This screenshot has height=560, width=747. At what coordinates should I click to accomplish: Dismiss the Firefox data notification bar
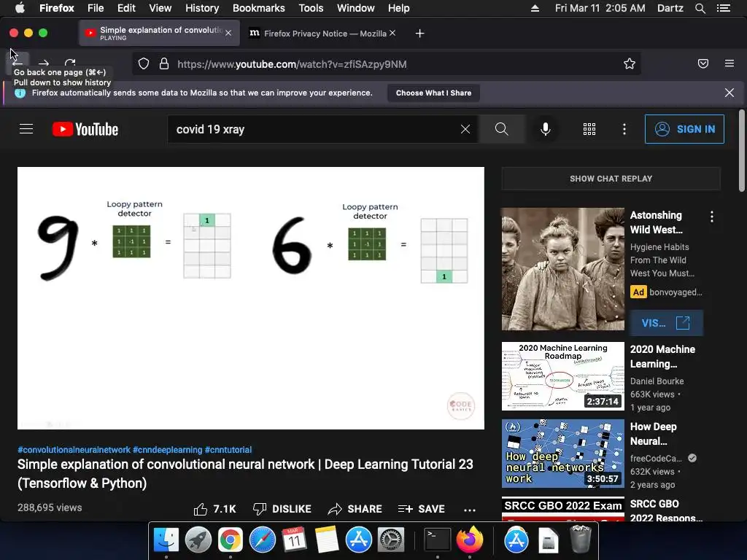(729, 93)
